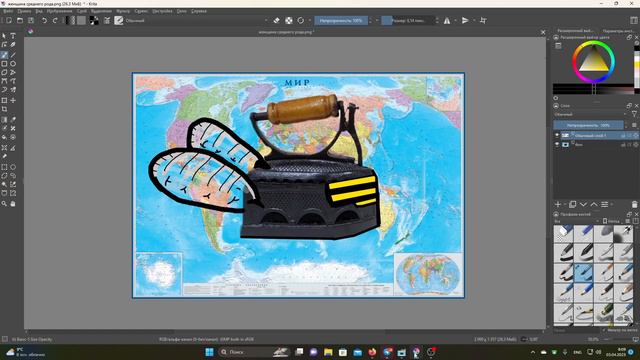Select the transform tool

(4, 100)
